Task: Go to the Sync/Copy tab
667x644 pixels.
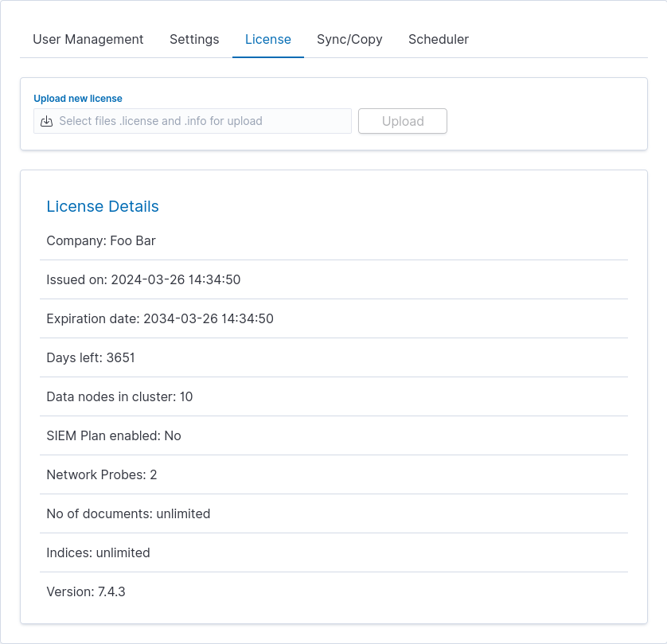Action: click(349, 39)
